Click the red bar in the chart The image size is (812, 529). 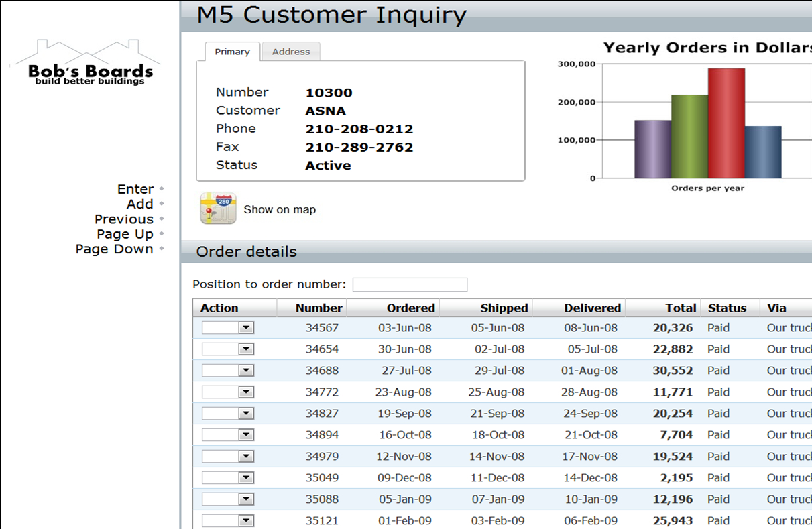point(726,124)
